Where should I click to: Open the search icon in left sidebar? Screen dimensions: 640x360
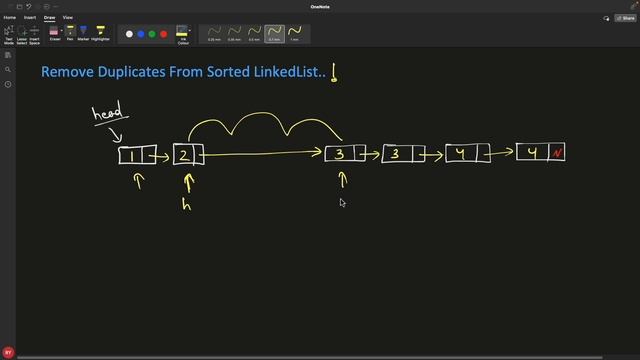tap(8, 70)
